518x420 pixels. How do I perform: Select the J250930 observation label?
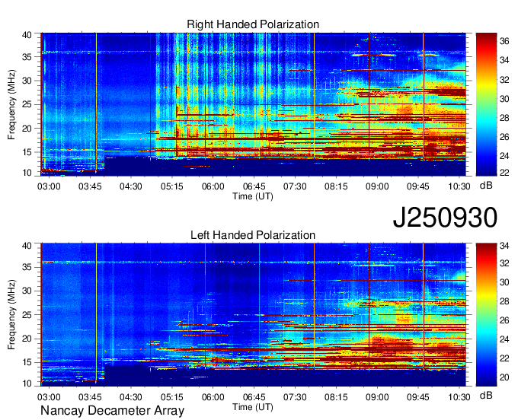pyautogui.click(x=445, y=218)
